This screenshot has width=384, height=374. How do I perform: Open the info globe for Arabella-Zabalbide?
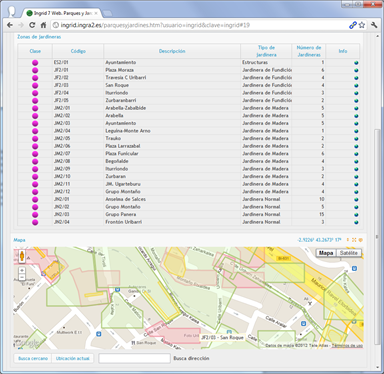pos(356,108)
